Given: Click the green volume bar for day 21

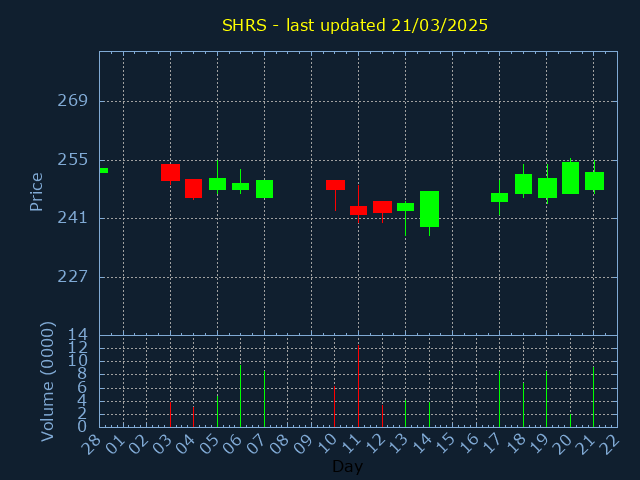Looking at the screenshot, I should (593, 396).
